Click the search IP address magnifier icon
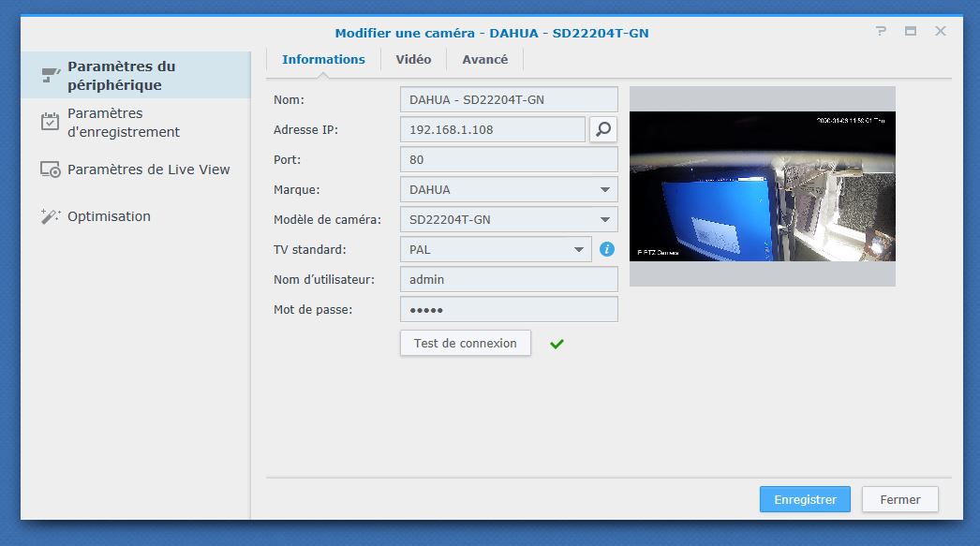980x546 pixels. pos(602,129)
